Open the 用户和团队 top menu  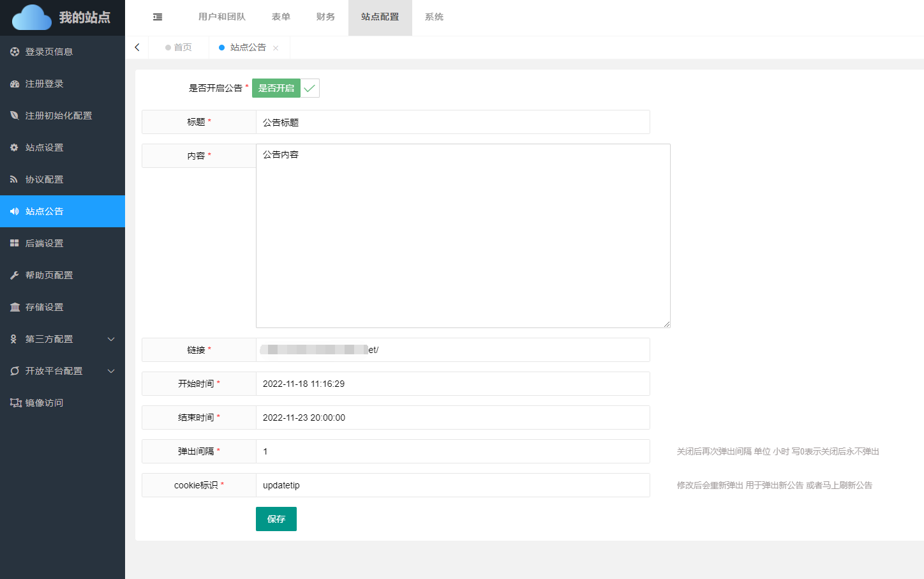[221, 17]
